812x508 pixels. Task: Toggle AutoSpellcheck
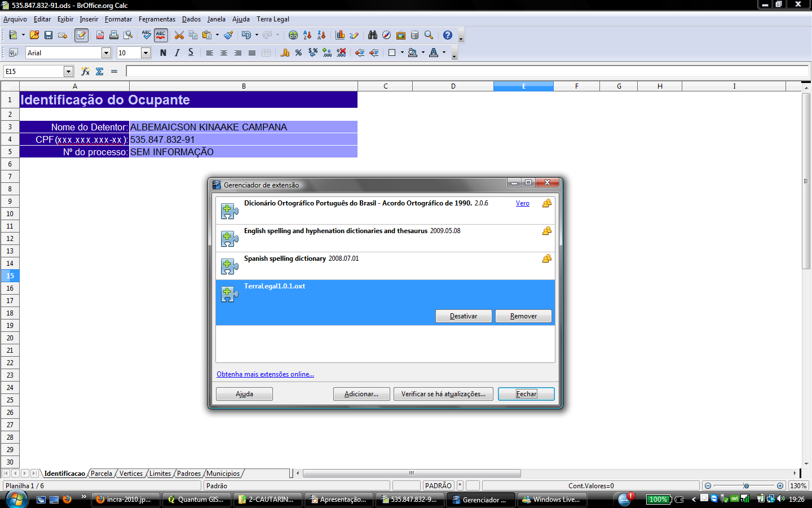tap(161, 35)
